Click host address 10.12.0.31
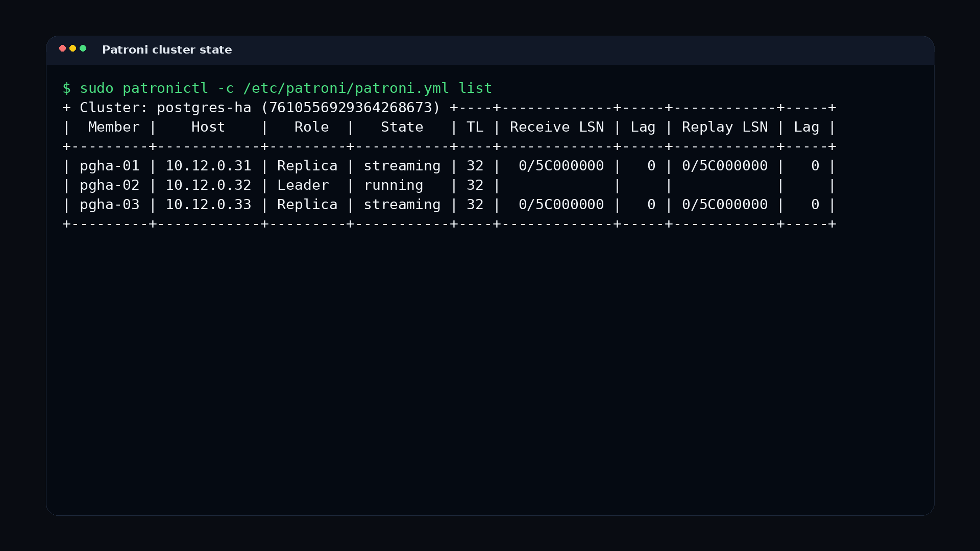Screen dimensions: 980x551 tap(208, 166)
